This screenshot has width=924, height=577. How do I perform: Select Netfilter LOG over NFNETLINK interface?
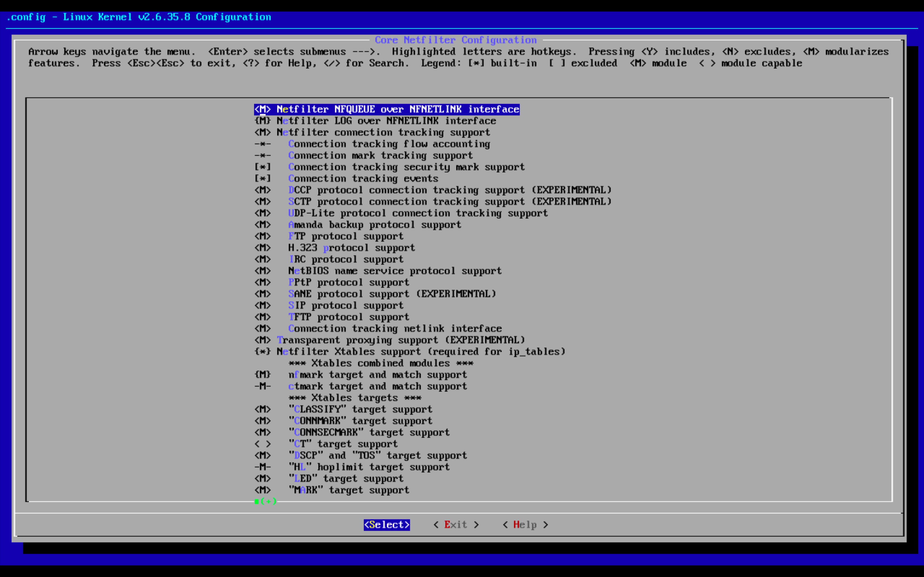pos(386,121)
